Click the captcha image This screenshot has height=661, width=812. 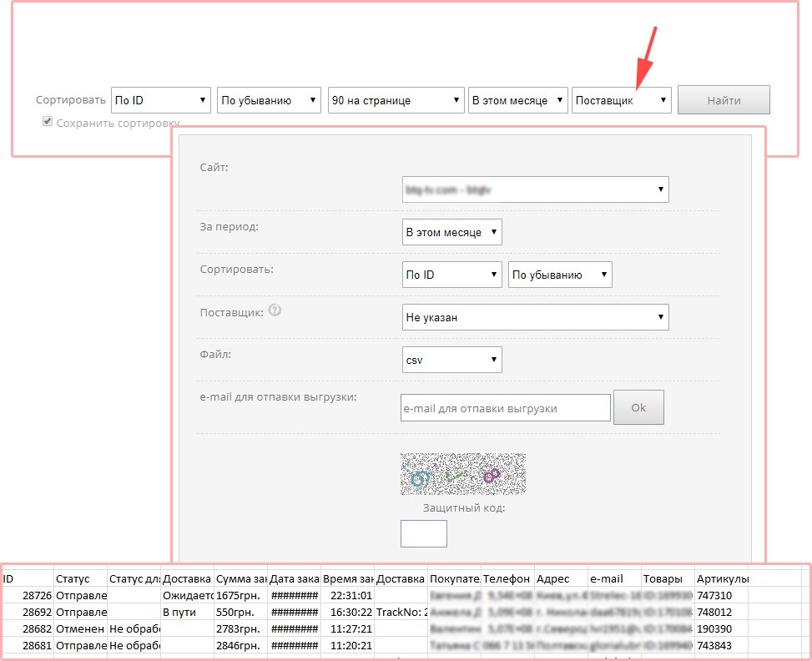[463, 475]
